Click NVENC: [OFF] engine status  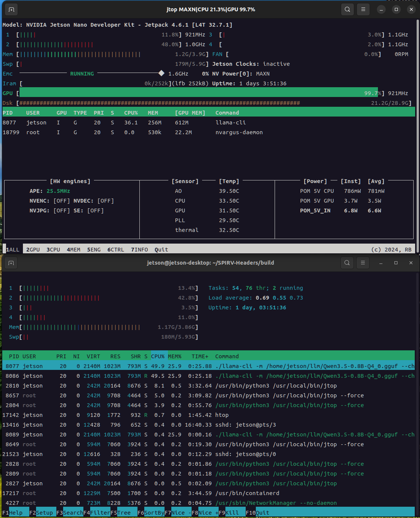point(50,201)
